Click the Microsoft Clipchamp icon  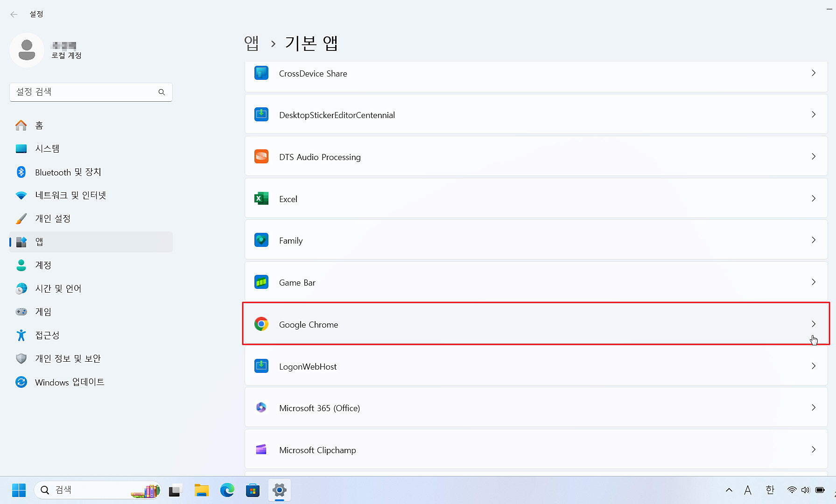pos(261,450)
